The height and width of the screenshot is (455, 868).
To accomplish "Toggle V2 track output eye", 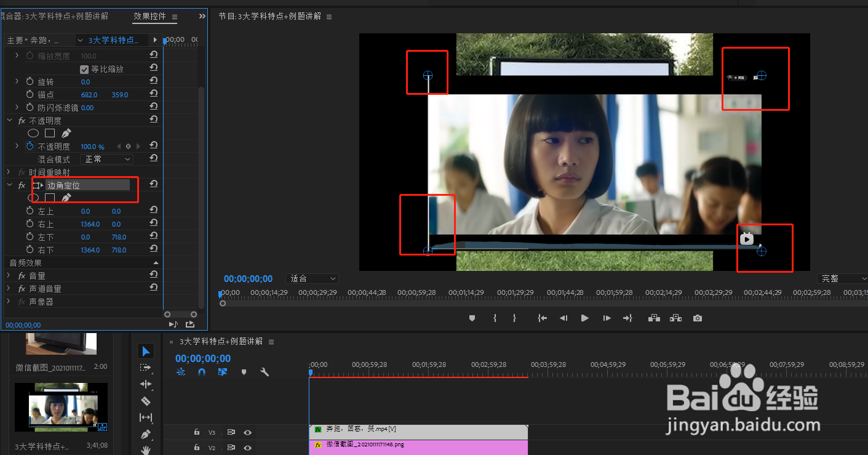I will [x=247, y=448].
